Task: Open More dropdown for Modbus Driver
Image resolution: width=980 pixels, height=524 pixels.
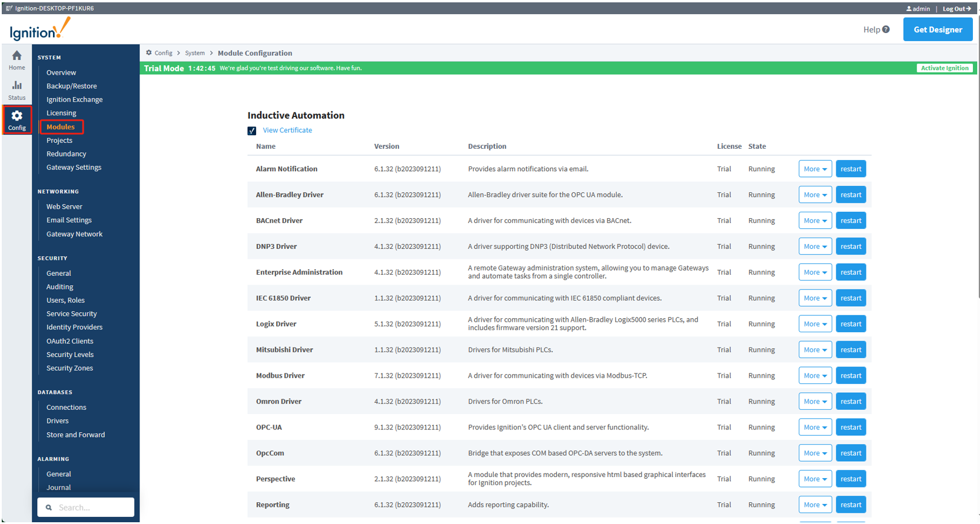Action: tap(815, 376)
